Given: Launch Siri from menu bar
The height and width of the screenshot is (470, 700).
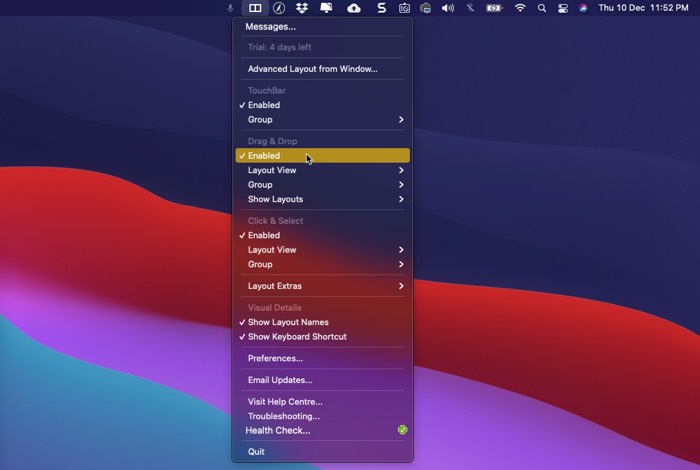Looking at the screenshot, I should point(583,8).
